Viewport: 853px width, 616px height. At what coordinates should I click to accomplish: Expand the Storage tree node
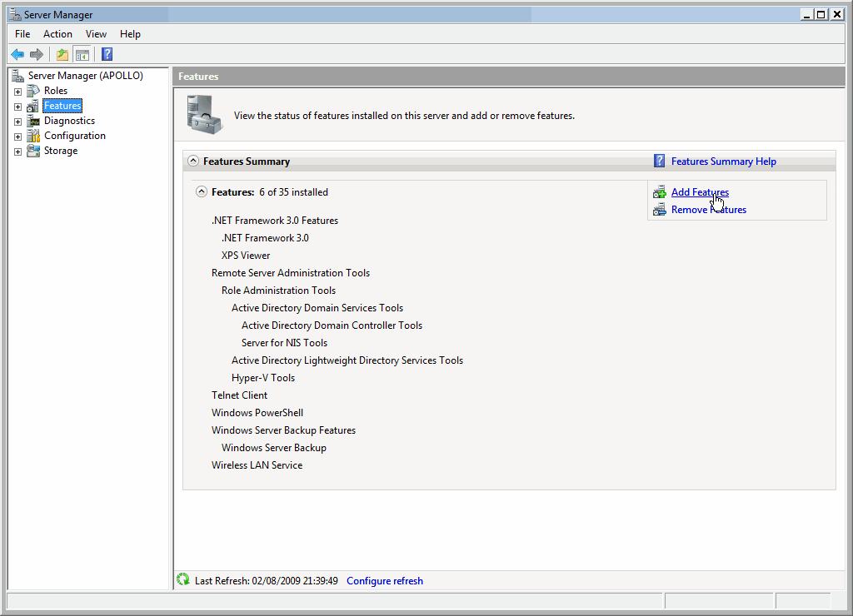coord(17,152)
